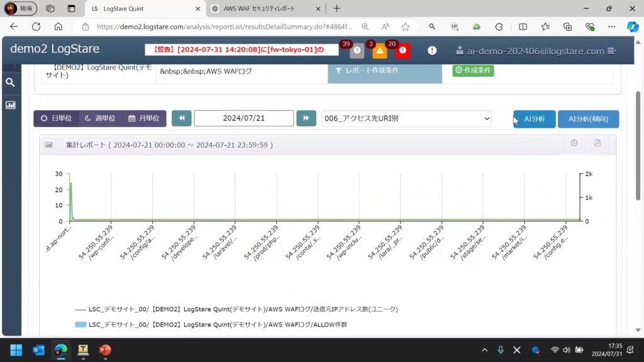Click the AI分析 button
Viewport: 644px width, 362px height.
click(x=534, y=119)
